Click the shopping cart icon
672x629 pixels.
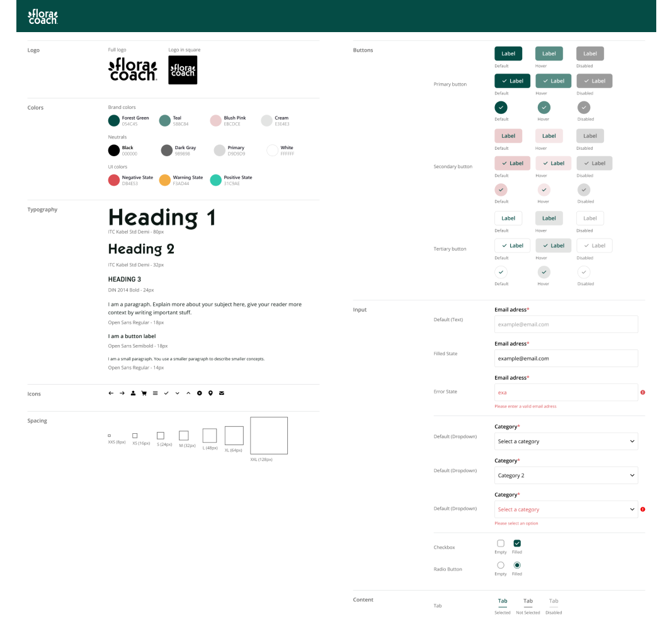point(144,393)
